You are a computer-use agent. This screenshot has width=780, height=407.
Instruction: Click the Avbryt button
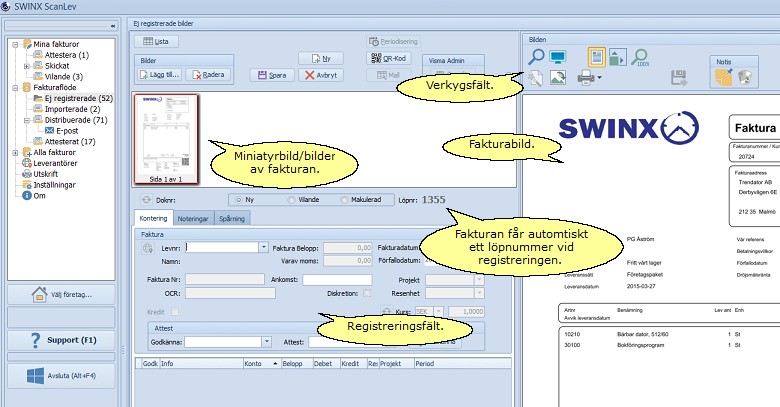pos(321,75)
